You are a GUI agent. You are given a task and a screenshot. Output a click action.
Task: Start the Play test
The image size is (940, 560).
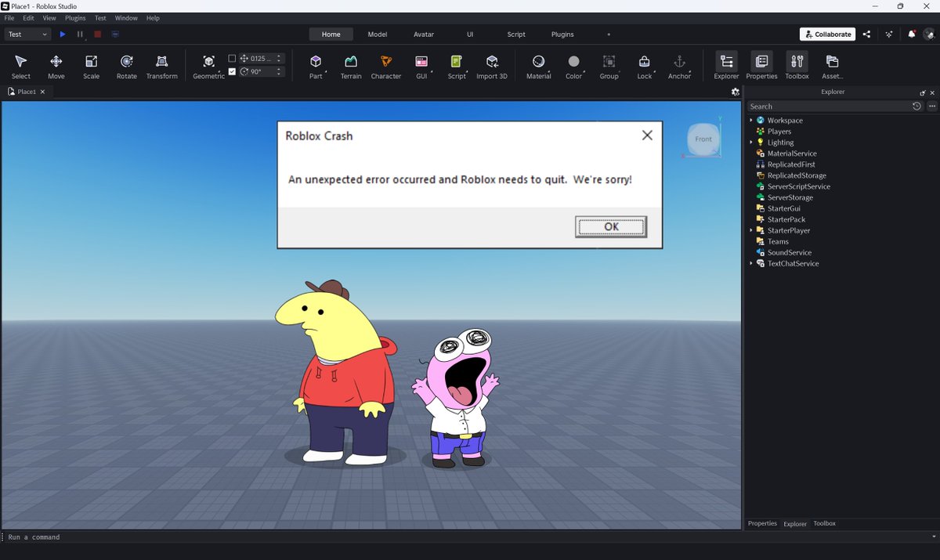coord(63,34)
